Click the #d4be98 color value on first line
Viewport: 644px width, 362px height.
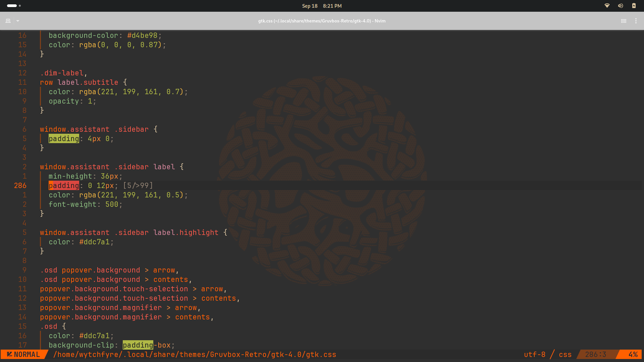pyautogui.click(x=142, y=36)
